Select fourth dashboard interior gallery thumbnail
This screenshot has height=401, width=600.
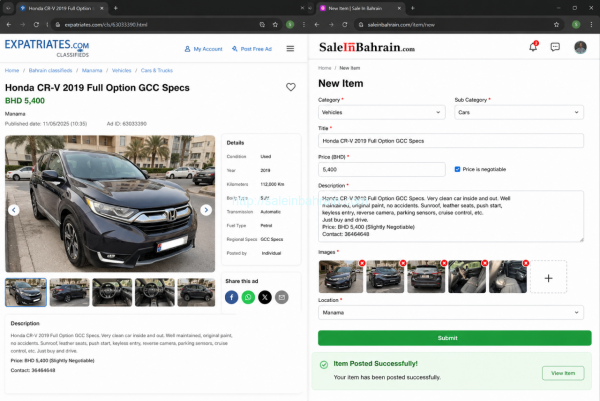(x=155, y=292)
